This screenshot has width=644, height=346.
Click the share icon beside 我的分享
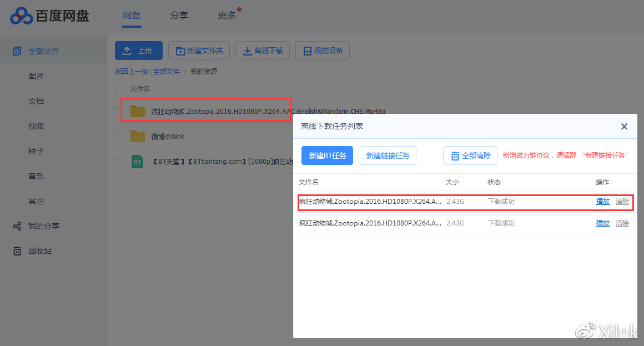[x=17, y=226]
